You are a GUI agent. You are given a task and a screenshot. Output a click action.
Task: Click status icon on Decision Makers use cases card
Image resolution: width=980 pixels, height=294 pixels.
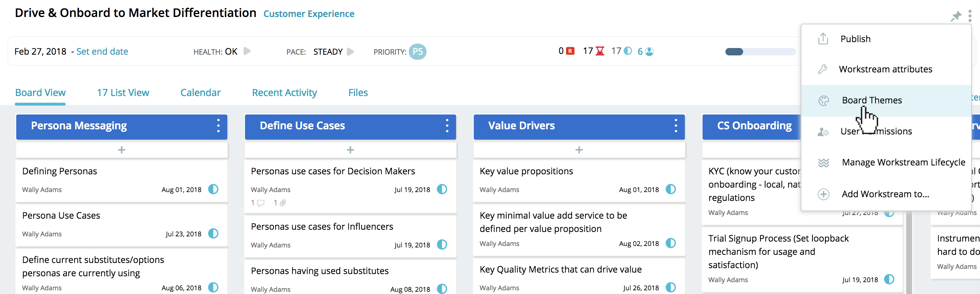tap(442, 189)
